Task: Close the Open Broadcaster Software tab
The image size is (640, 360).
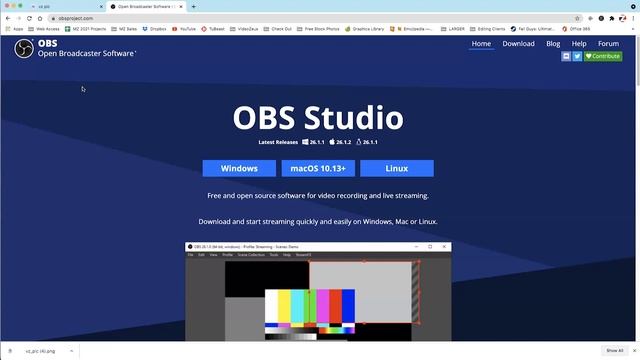Action: tap(181, 7)
